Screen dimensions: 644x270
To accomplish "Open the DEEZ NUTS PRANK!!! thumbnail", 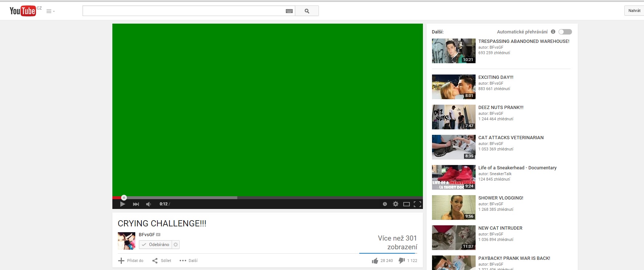I will 454,117.
